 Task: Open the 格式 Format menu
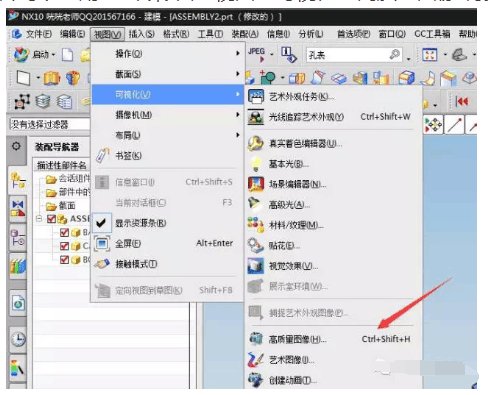pos(176,34)
